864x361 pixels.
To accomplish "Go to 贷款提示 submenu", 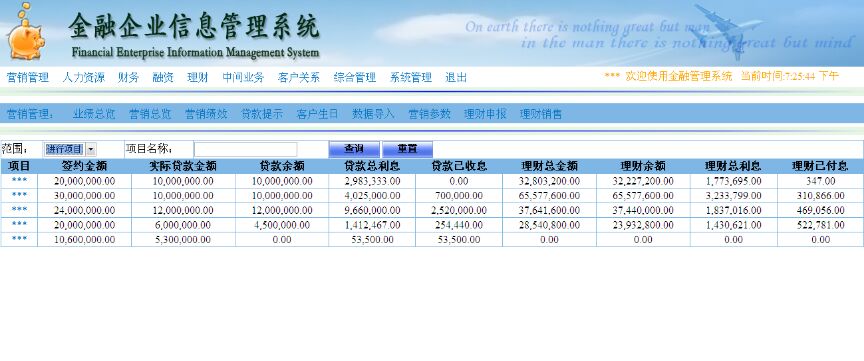I will coord(262,114).
